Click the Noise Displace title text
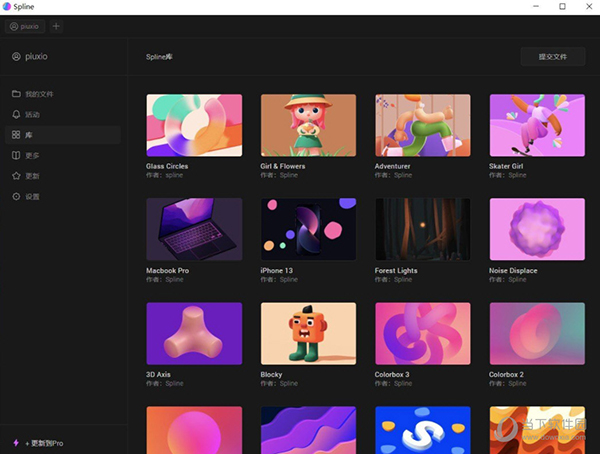The image size is (600, 454). (513, 270)
